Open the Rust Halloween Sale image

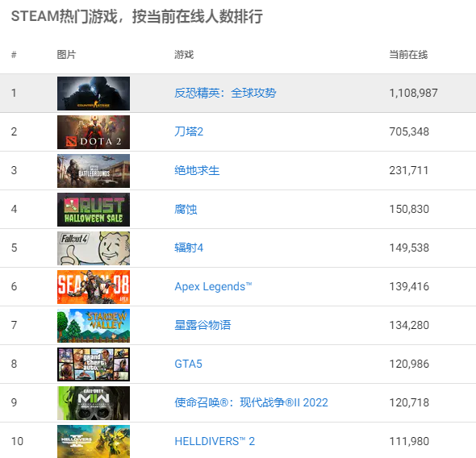coord(94,210)
